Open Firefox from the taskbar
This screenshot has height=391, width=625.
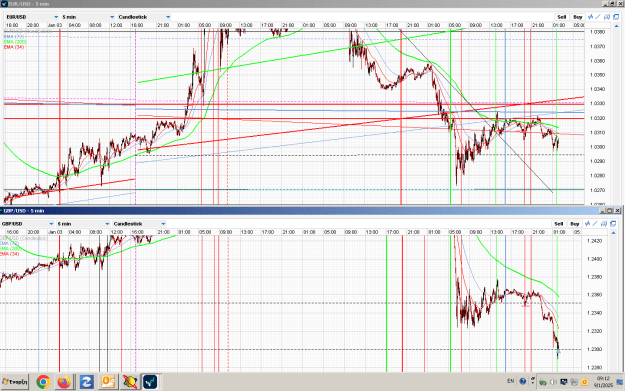click(64, 382)
